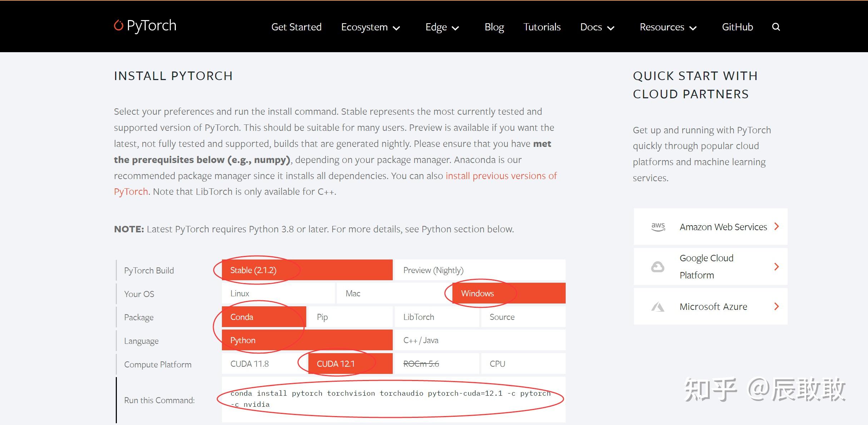Viewport: 868px width, 425px height.
Task: Click install previous versions of PyTorch link
Action: [x=501, y=176]
